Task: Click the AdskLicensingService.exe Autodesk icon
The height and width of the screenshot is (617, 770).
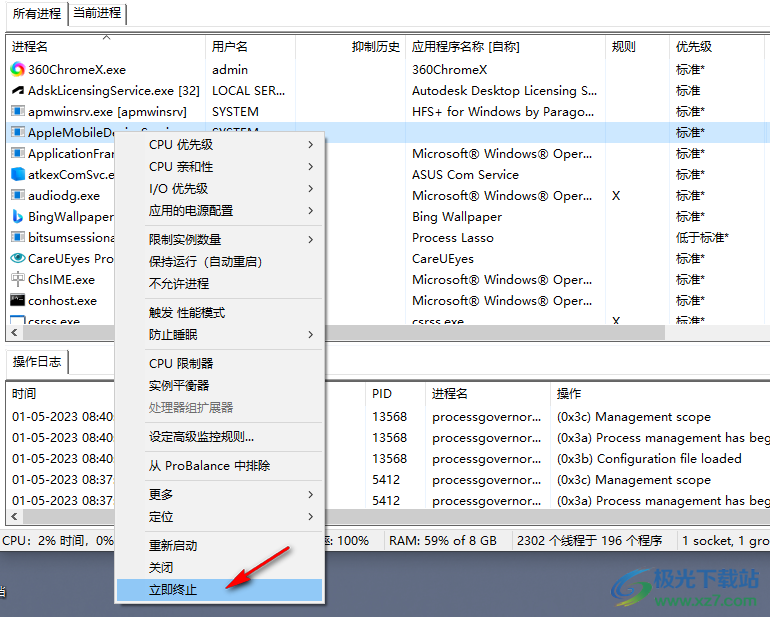Action: click(x=18, y=91)
